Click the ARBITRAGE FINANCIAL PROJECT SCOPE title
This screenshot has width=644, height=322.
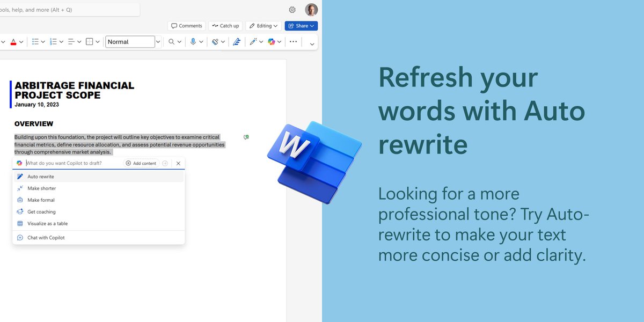(x=75, y=90)
